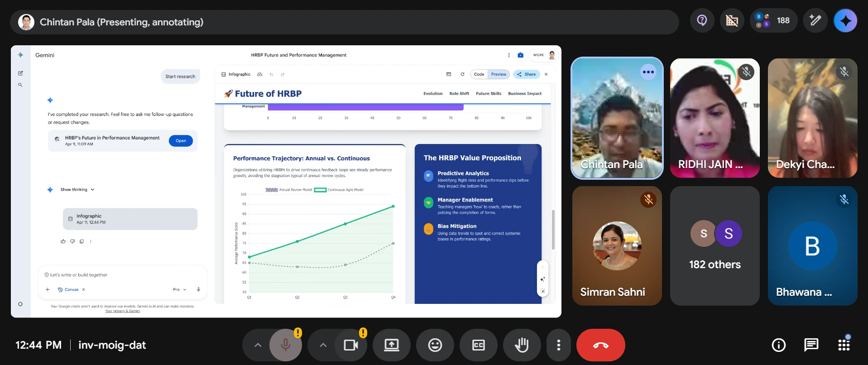Viewport: 868px width, 365px height.
Task: Click the raise hand icon
Action: (522, 345)
